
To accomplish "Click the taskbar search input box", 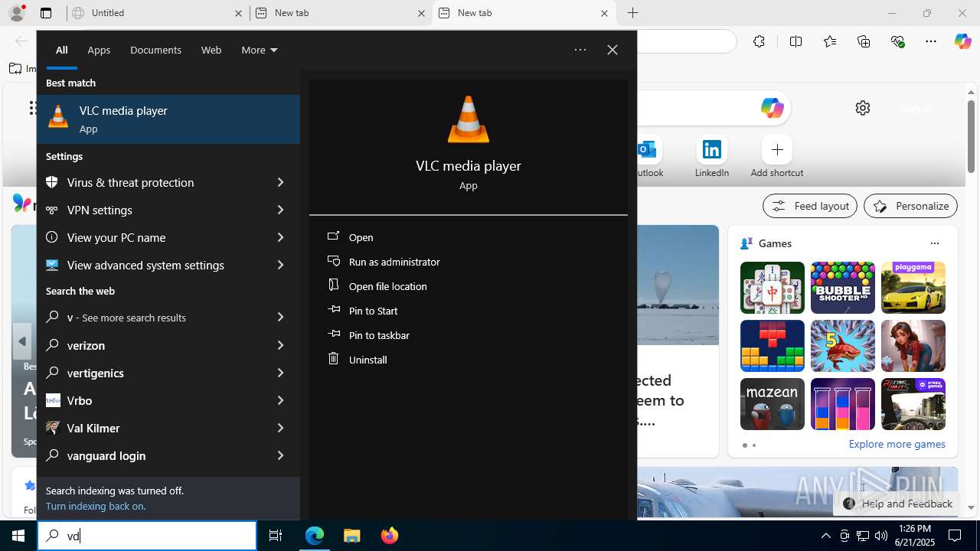I will click(147, 536).
